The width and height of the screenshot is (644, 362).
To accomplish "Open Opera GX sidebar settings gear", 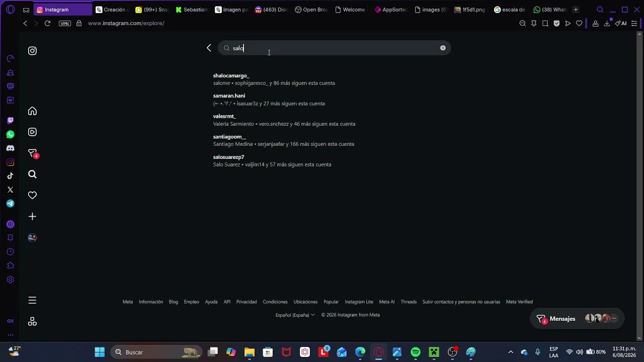I will 10,280.
